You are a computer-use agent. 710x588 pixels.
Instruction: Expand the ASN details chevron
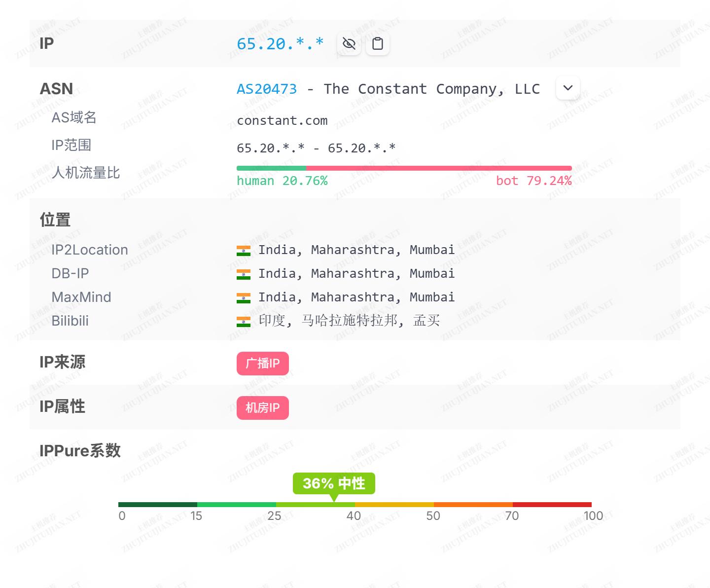[568, 88]
